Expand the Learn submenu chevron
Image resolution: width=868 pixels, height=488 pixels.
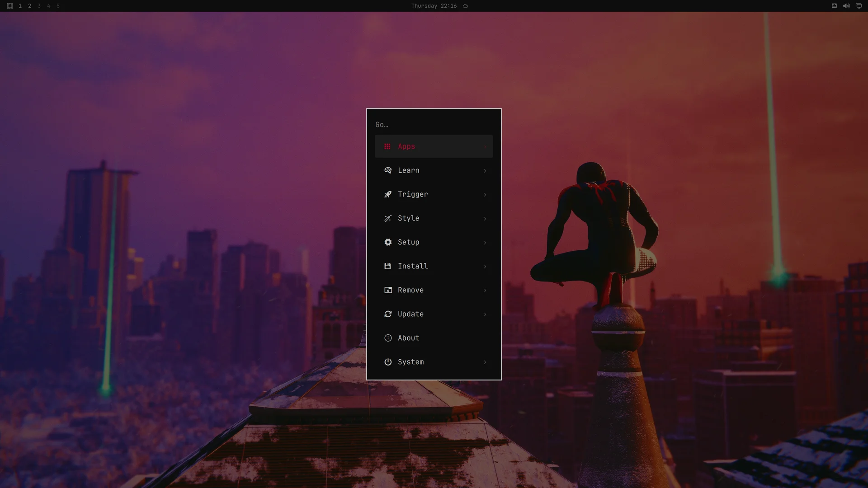tap(485, 170)
